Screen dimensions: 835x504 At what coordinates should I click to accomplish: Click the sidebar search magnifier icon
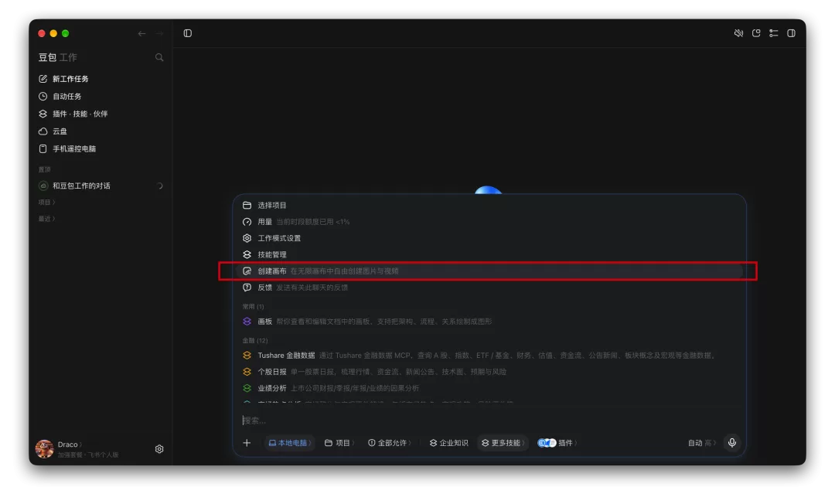click(x=159, y=57)
